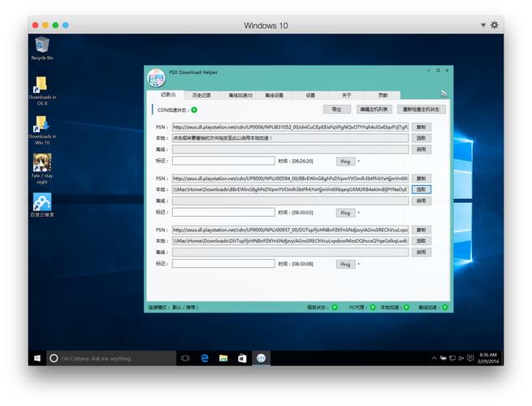Image resolution: width=532 pixels, height=406 pixels.
Task: Ping the 08:26:20 entry
Action: [x=345, y=162]
